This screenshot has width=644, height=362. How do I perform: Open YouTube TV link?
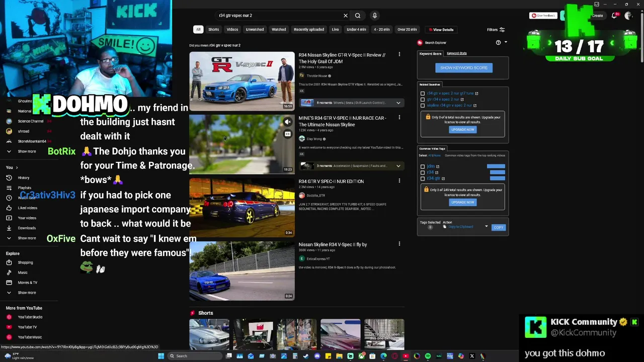[x=27, y=327]
